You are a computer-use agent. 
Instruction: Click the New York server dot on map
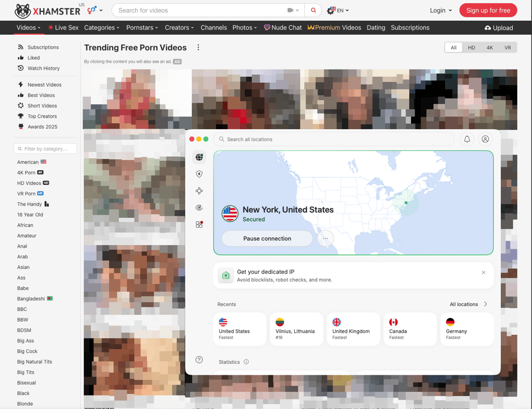pyautogui.click(x=406, y=202)
